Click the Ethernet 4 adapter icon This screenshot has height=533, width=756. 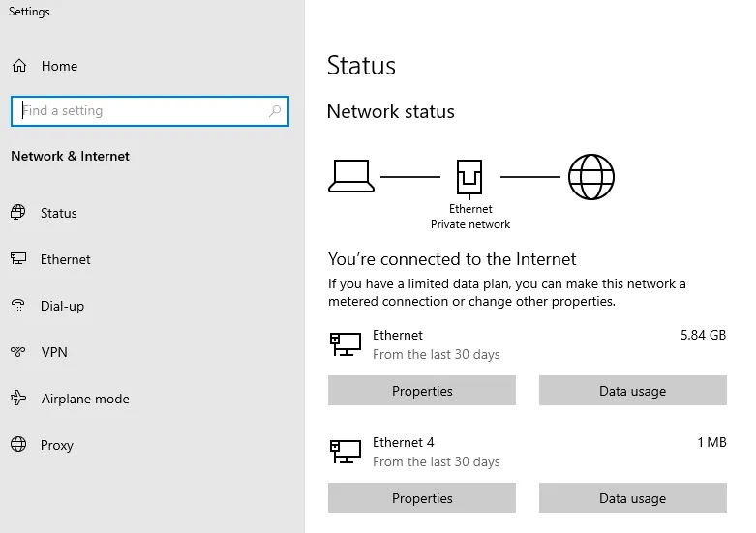[x=344, y=450]
